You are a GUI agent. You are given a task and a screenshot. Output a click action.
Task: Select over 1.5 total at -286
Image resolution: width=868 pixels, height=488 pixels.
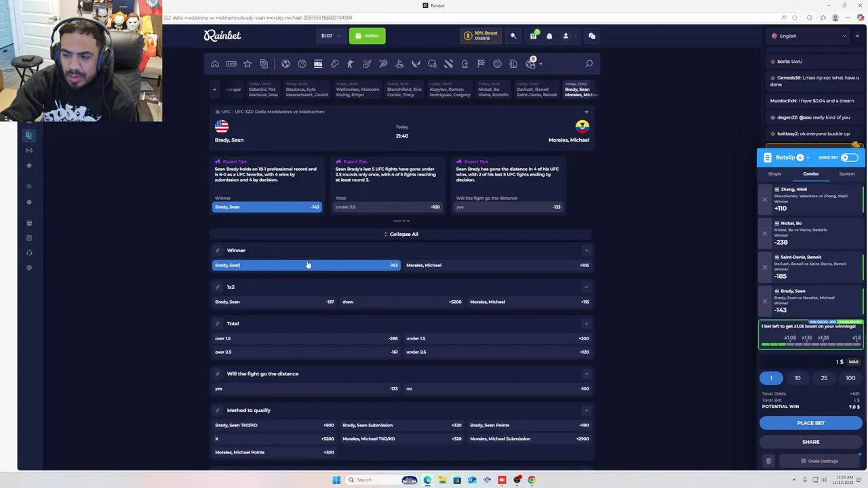coord(306,338)
